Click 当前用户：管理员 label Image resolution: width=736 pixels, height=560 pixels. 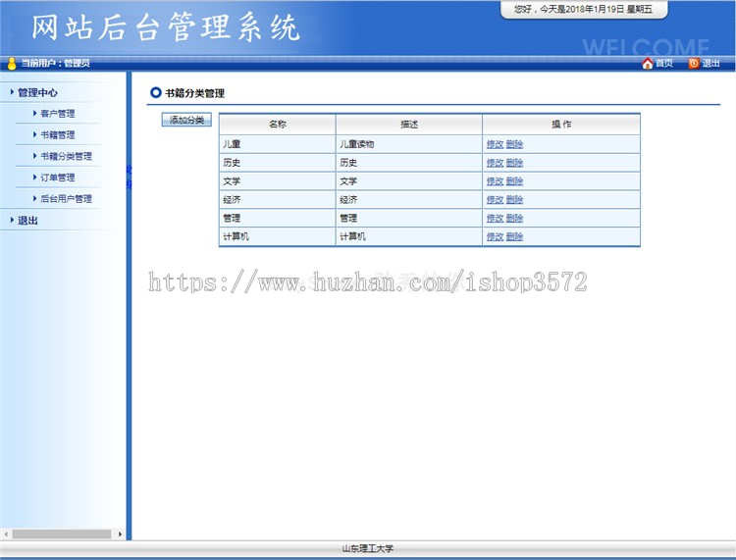56,64
